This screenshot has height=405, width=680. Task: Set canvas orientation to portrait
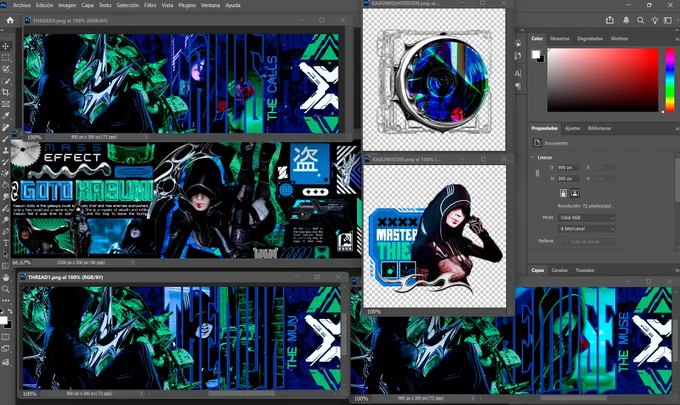click(563, 193)
